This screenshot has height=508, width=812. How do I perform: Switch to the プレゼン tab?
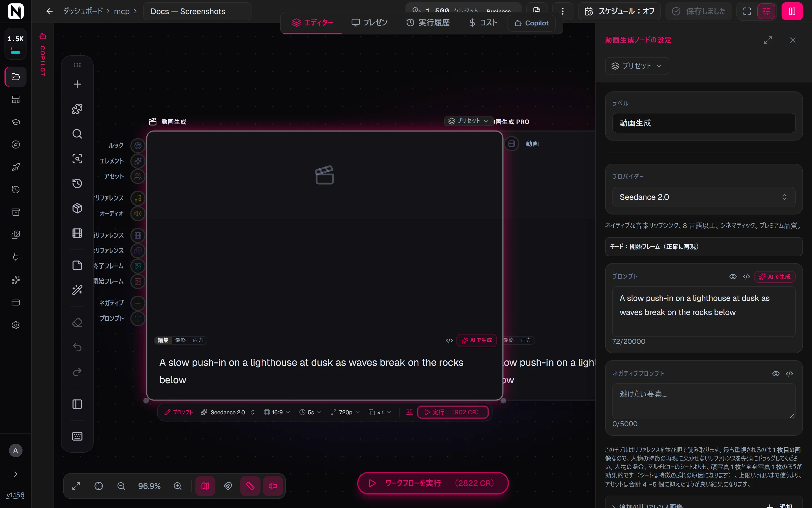[x=369, y=23]
